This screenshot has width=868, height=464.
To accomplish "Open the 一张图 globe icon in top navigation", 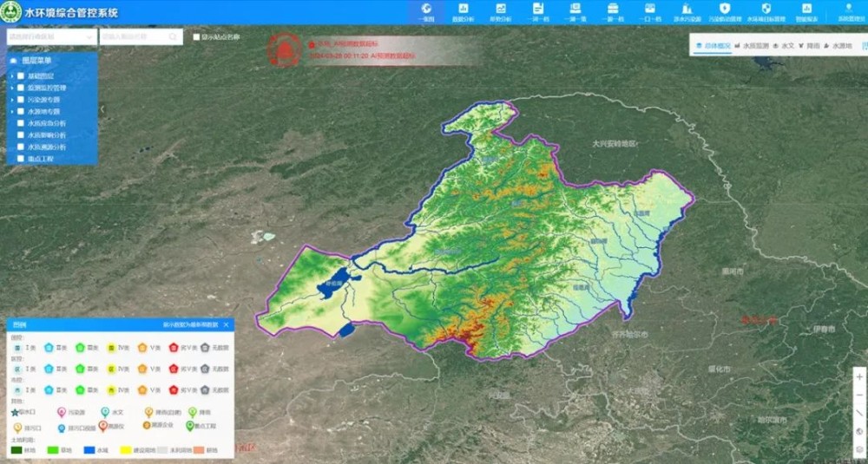I will pos(426,9).
